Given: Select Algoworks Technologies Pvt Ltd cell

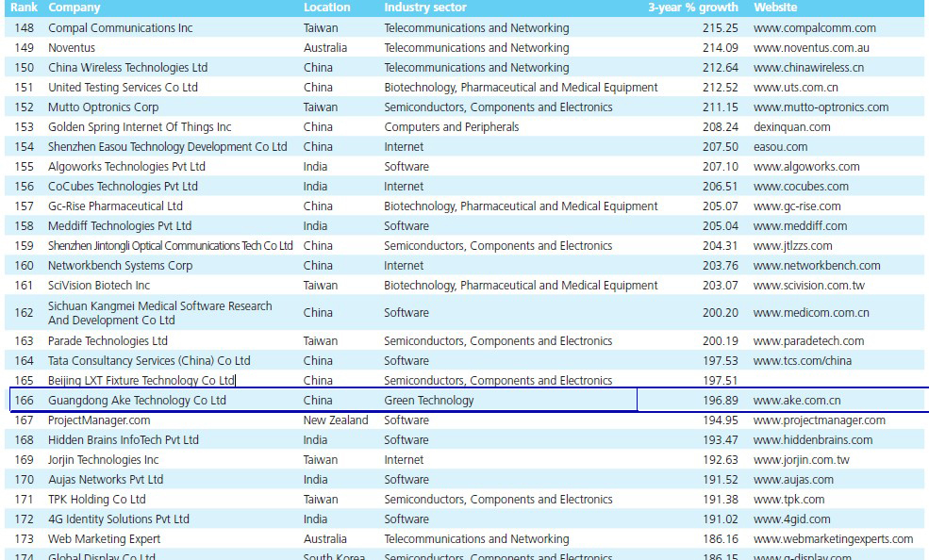Looking at the screenshot, I should (x=126, y=166).
